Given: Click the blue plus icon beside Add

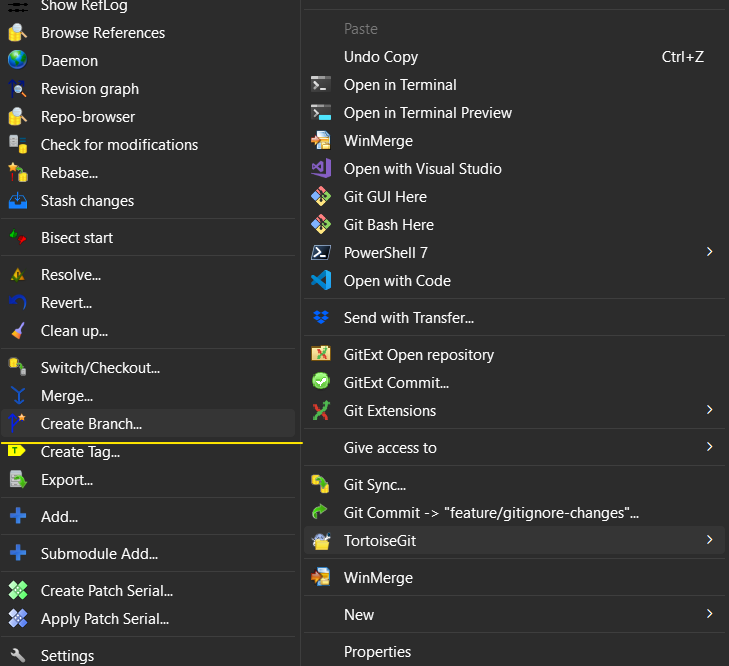Looking at the screenshot, I should tap(18, 516).
